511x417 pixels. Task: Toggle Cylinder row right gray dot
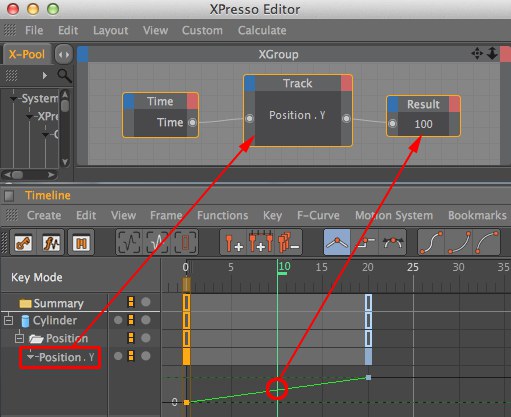(x=146, y=320)
